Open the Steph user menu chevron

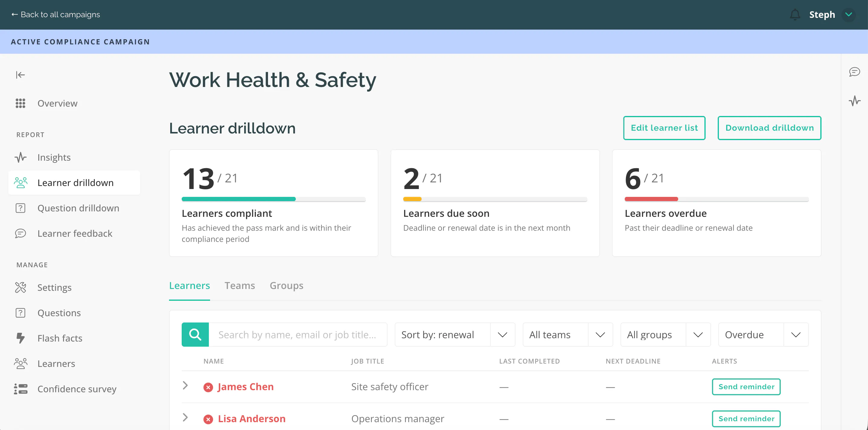pyautogui.click(x=848, y=14)
